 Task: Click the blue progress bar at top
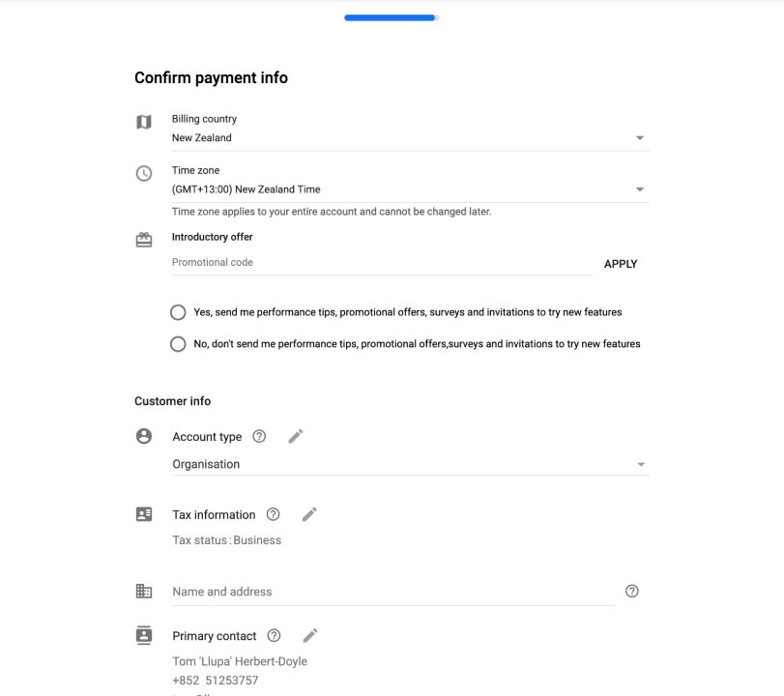392,18
